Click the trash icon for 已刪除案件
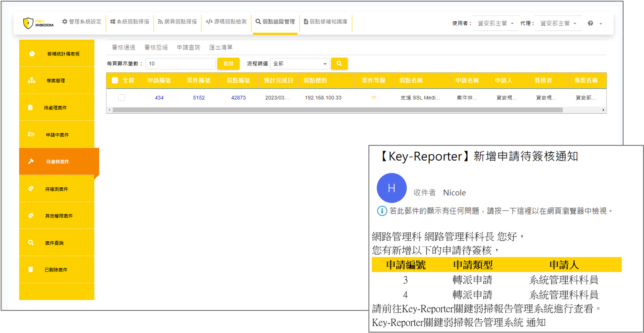 coord(30,269)
